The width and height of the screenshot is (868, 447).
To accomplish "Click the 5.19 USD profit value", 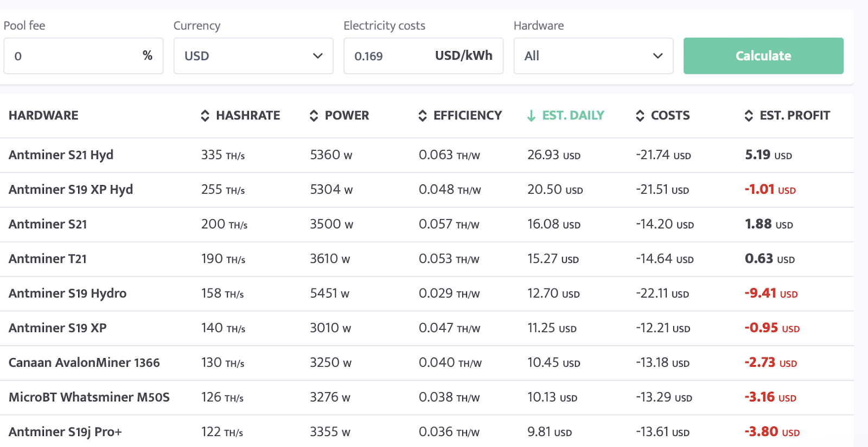I will (x=768, y=155).
